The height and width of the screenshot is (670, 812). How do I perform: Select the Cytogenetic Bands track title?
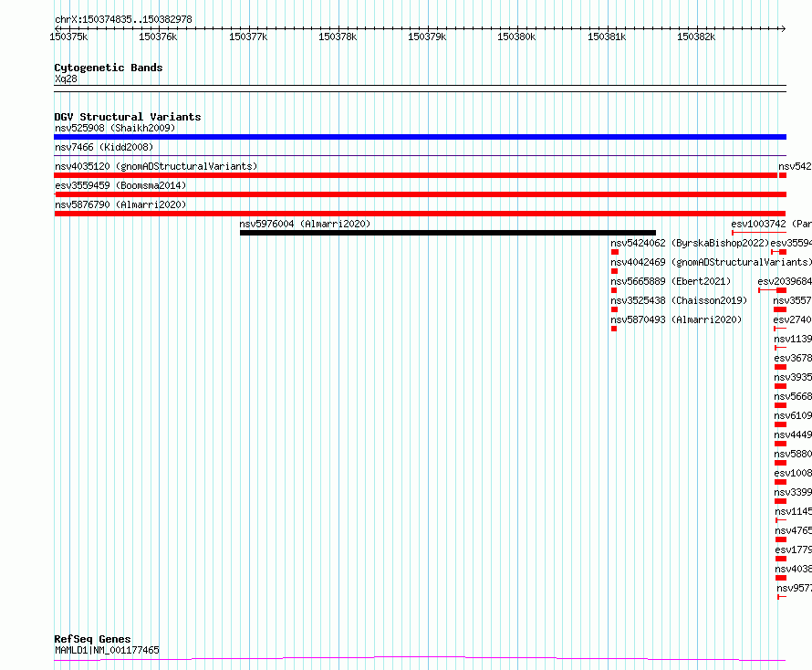point(109,68)
